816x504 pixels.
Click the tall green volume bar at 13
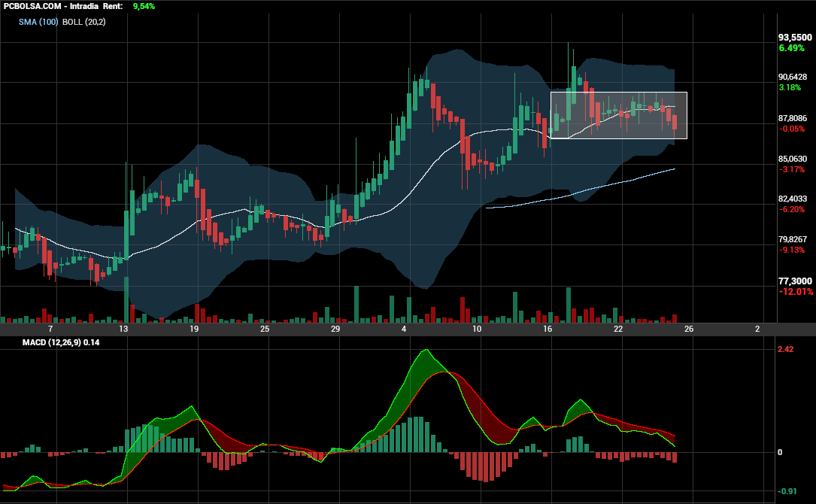126,300
